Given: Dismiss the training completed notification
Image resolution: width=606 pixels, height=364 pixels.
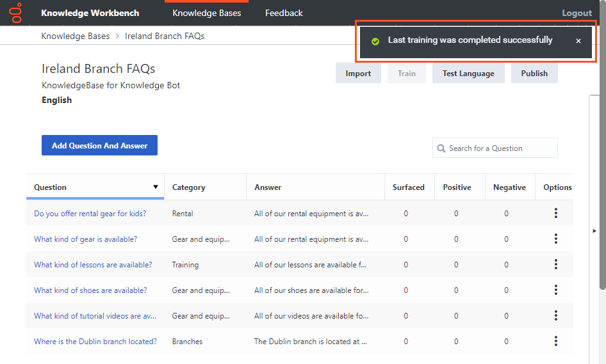Looking at the screenshot, I should pyautogui.click(x=578, y=41).
